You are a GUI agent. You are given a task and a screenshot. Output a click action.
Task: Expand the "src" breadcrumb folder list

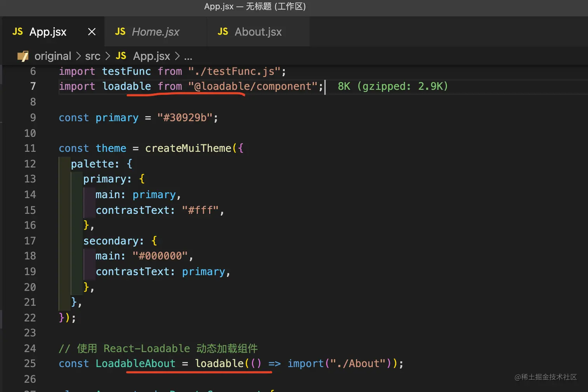click(x=93, y=56)
